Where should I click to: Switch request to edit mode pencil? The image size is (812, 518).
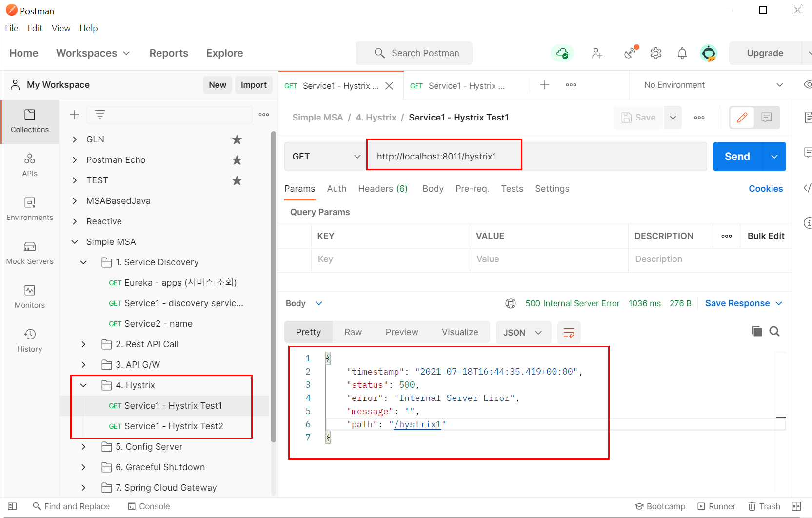(x=742, y=118)
